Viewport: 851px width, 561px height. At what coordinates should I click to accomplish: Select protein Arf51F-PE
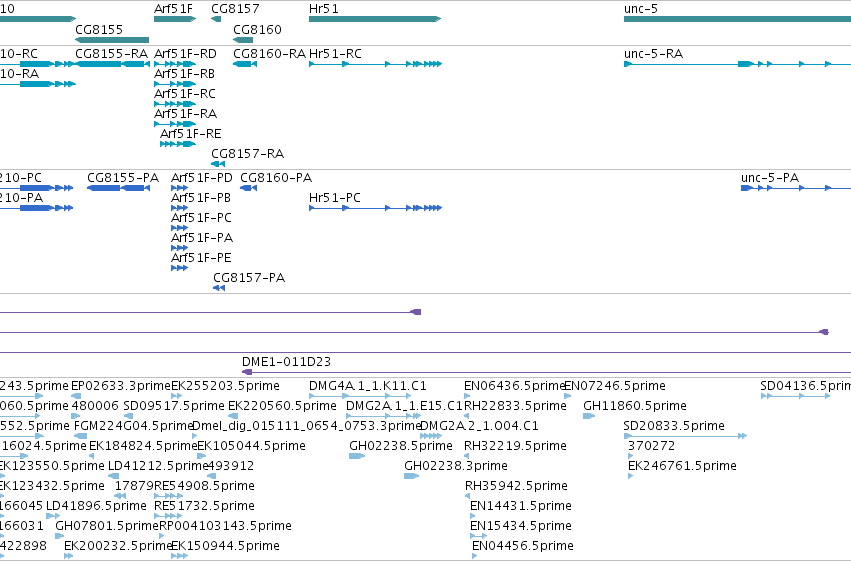point(179,268)
